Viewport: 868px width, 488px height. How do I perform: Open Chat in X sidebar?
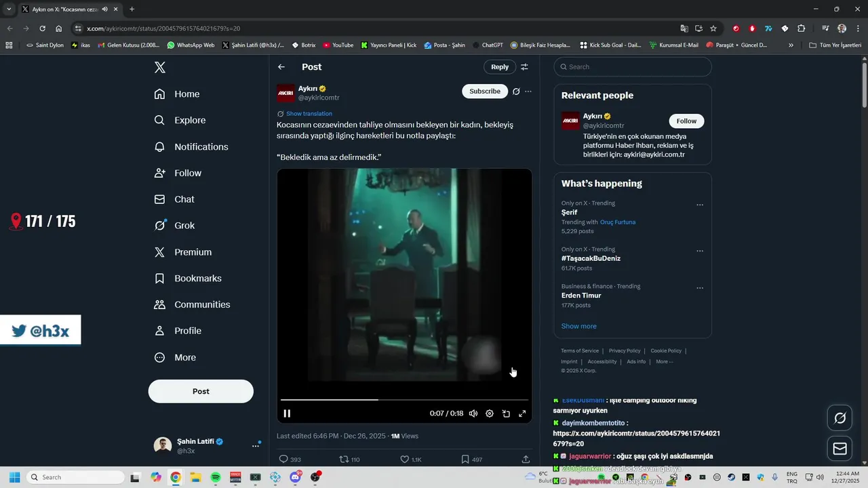click(174, 199)
